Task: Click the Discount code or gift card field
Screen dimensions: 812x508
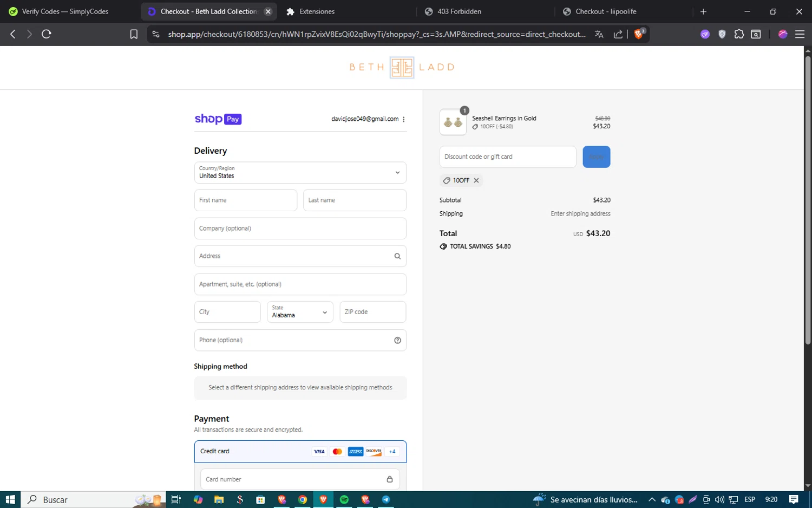Action: point(508,157)
